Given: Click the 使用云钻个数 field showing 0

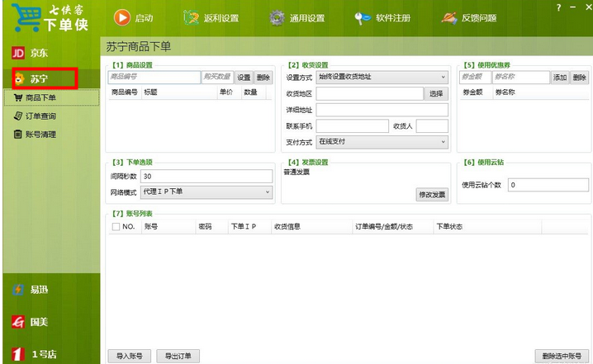Looking at the screenshot, I should click(x=548, y=185).
